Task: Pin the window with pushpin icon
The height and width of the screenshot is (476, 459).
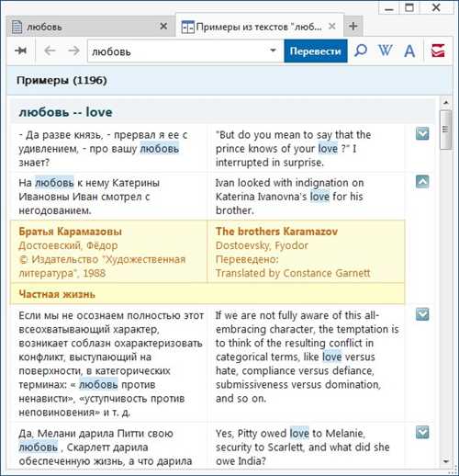Action: 21,51
